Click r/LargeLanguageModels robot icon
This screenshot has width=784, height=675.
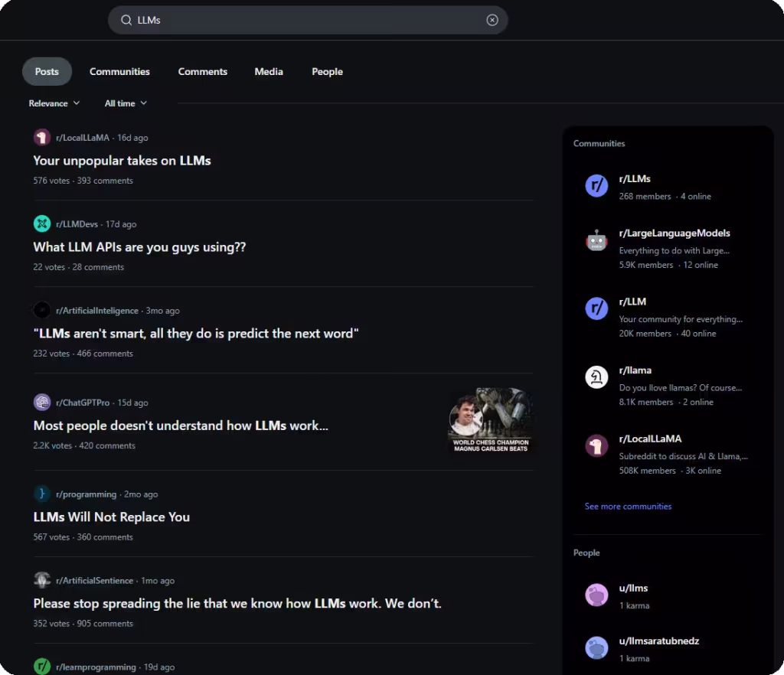(x=596, y=240)
